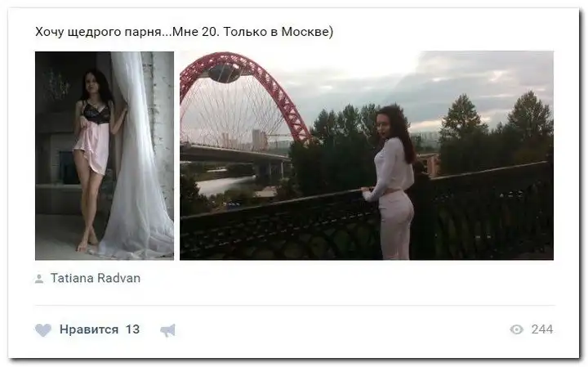This screenshot has width=588, height=367.
Task: Share the post via the megaphone icon
Action: click(x=167, y=330)
